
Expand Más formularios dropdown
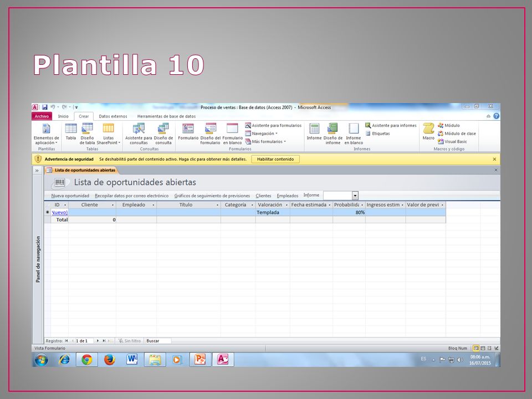pos(265,142)
